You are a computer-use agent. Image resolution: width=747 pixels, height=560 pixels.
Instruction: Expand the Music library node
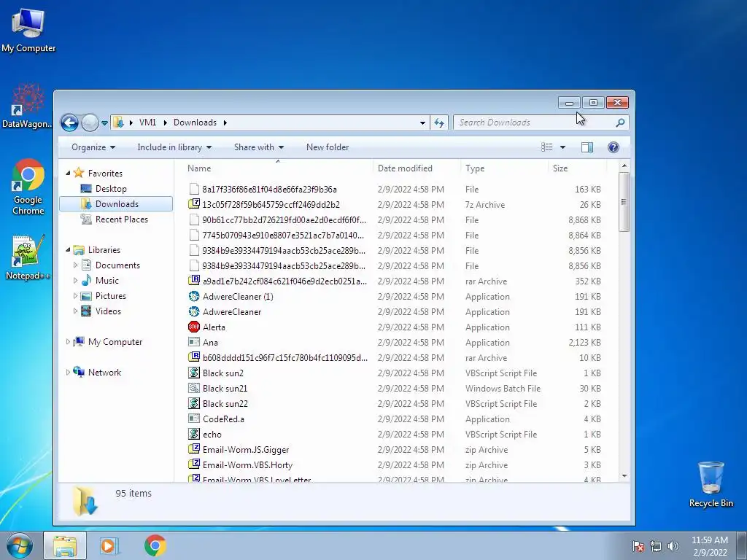(x=75, y=281)
